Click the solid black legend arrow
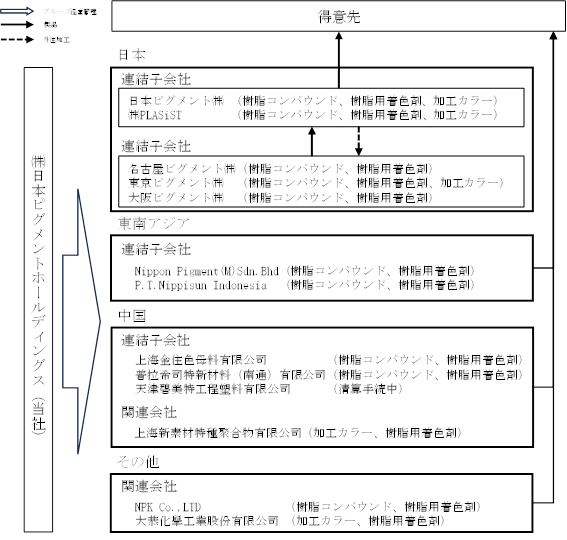The height and width of the screenshot is (540, 567). [17, 25]
